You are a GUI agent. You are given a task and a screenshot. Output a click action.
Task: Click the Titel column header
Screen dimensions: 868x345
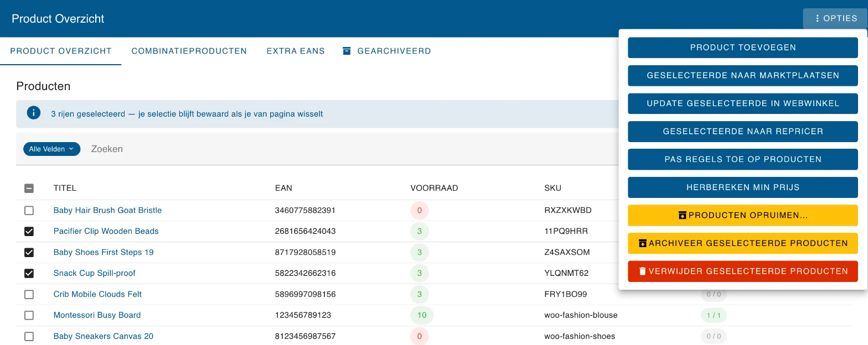point(65,188)
